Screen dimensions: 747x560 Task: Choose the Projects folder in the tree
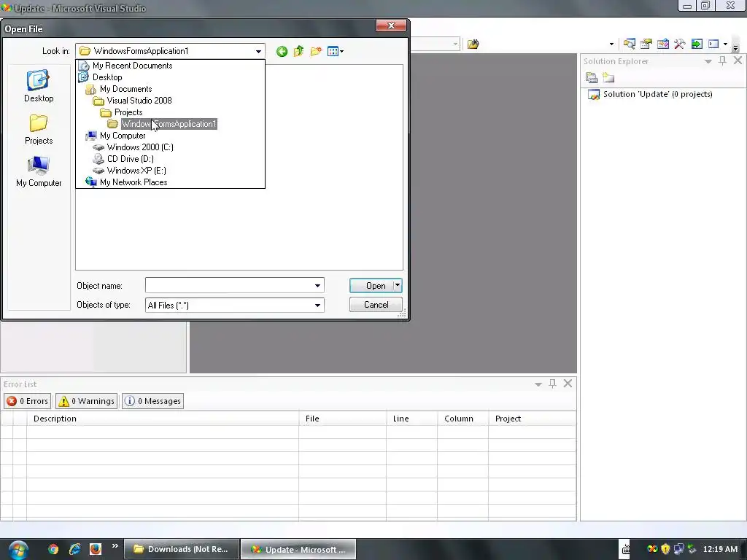[128, 112]
